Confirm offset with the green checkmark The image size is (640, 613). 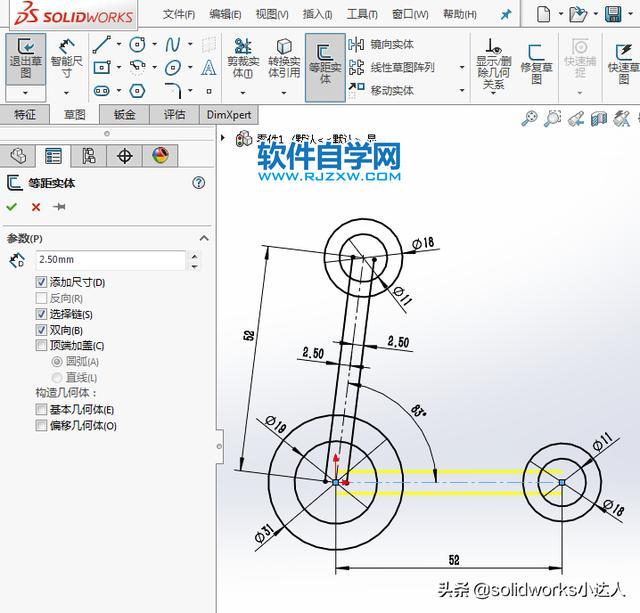[12, 207]
